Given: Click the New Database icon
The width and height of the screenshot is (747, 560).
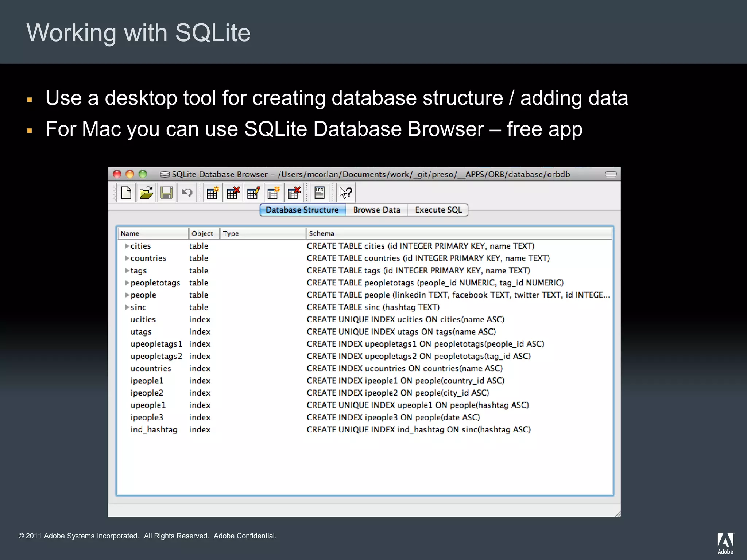Looking at the screenshot, I should [126, 192].
